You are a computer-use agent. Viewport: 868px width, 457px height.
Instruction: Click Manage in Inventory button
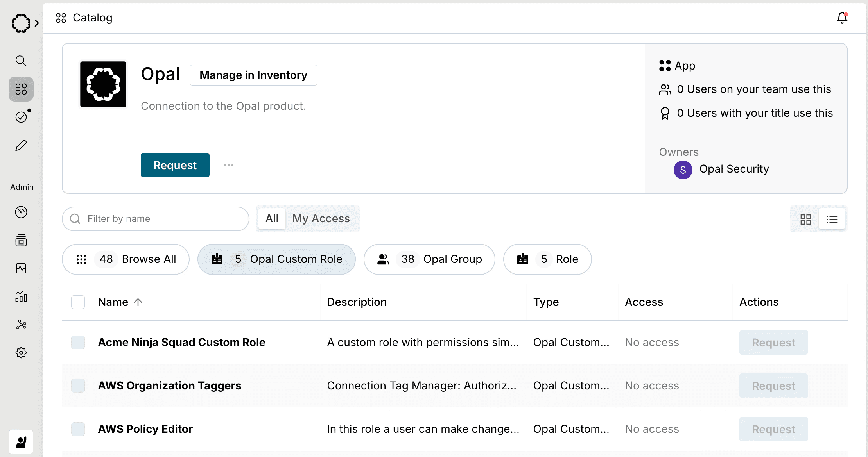tap(253, 75)
